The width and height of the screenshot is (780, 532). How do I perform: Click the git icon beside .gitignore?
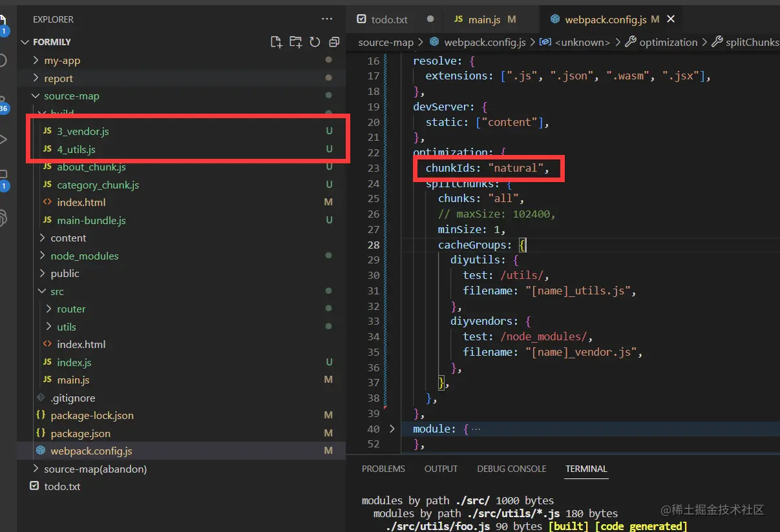pyautogui.click(x=41, y=398)
